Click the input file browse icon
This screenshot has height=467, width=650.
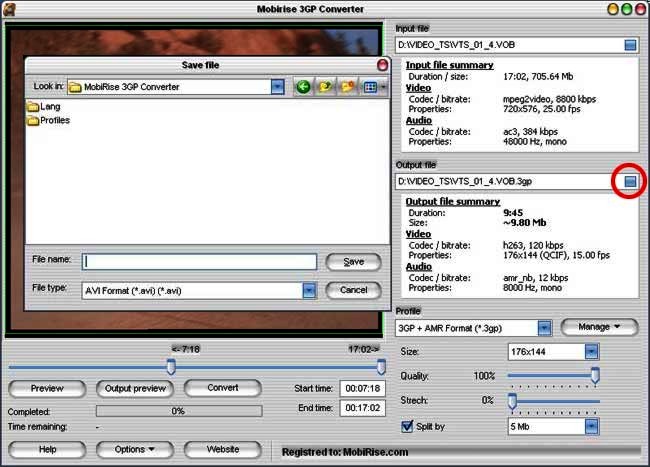(630, 45)
